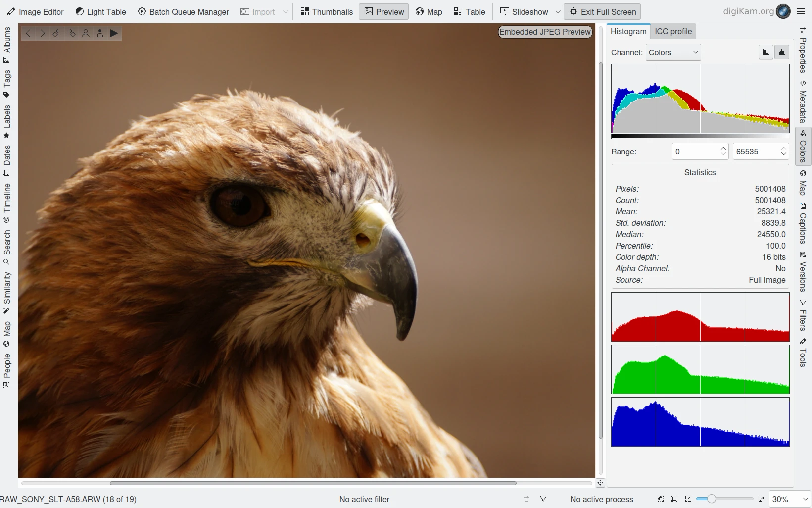Rotate the image left in preview toolbar

(x=57, y=33)
